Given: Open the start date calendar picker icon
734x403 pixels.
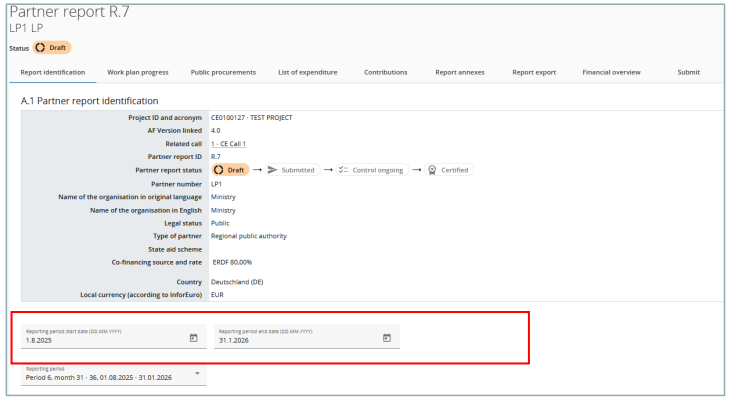Looking at the screenshot, I should tap(193, 338).
